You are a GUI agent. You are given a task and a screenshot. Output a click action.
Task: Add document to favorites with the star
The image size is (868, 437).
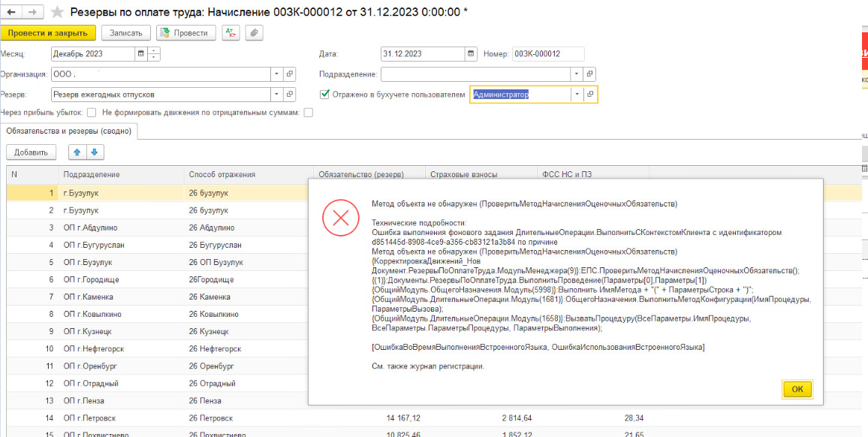click(x=56, y=11)
